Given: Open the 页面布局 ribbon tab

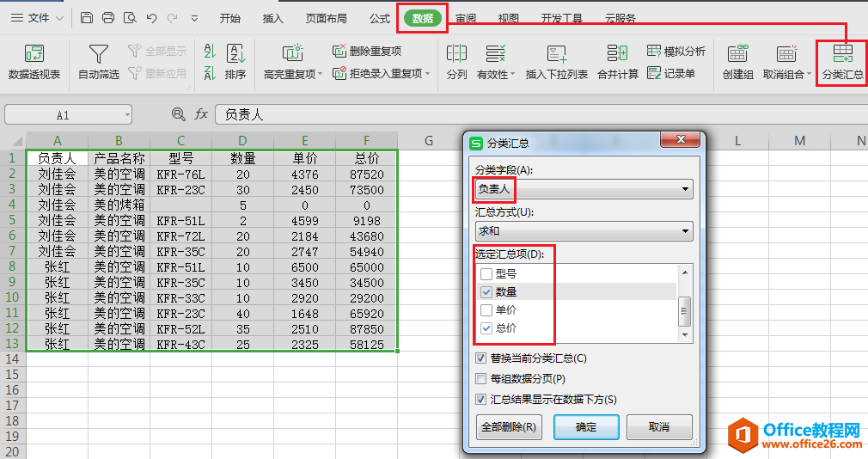Looking at the screenshot, I should click(x=326, y=18).
